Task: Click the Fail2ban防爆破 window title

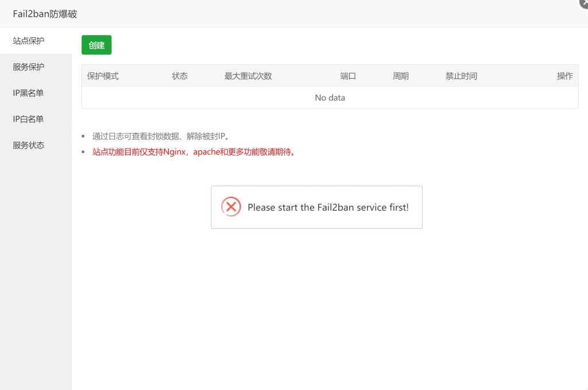Action: (x=45, y=14)
